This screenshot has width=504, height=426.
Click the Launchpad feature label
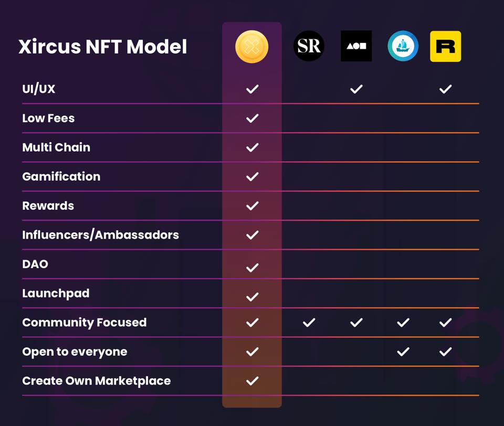[x=56, y=293]
